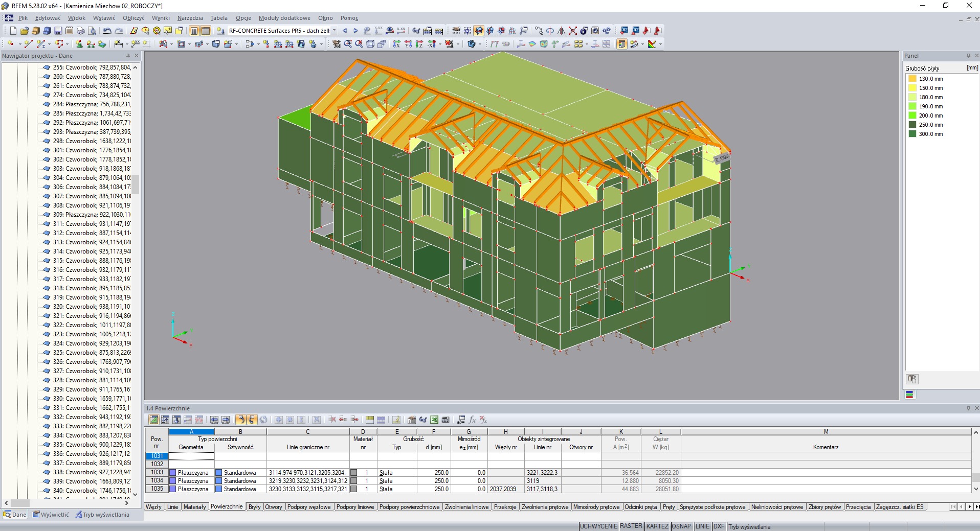Toggle the UCHWYCENIE snap in status bar

pyautogui.click(x=598, y=526)
